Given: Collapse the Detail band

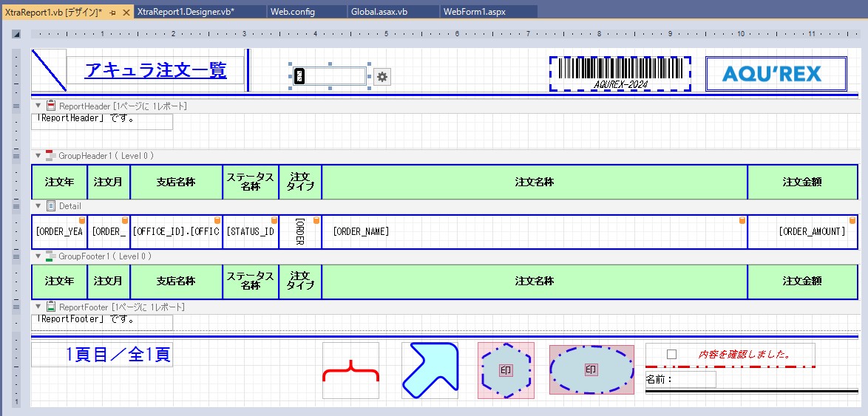Looking at the screenshot, I should click(38, 206).
